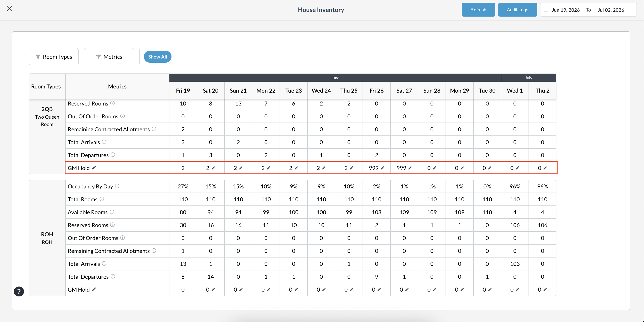The height and width of the screenshot is (322, 644).
Task: Click info icon next to 2QB Out Of Order Rooms
Action: click(x=122, y=116)
